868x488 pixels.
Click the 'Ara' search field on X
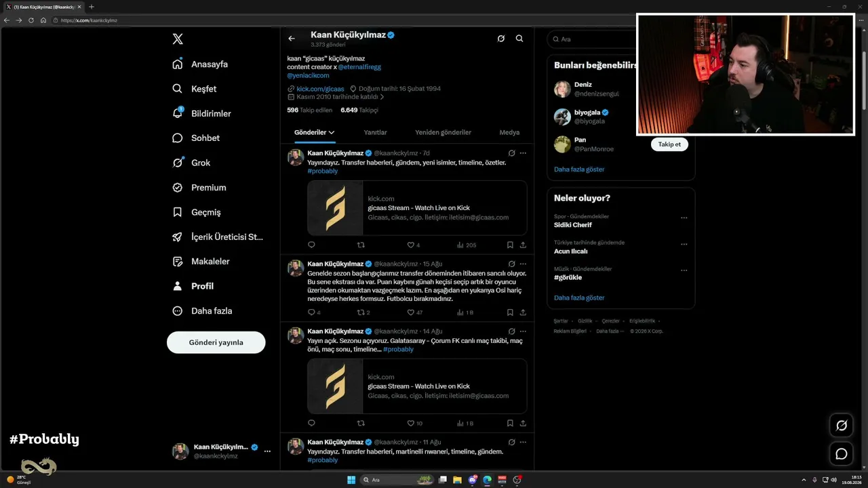click(620, 39)
